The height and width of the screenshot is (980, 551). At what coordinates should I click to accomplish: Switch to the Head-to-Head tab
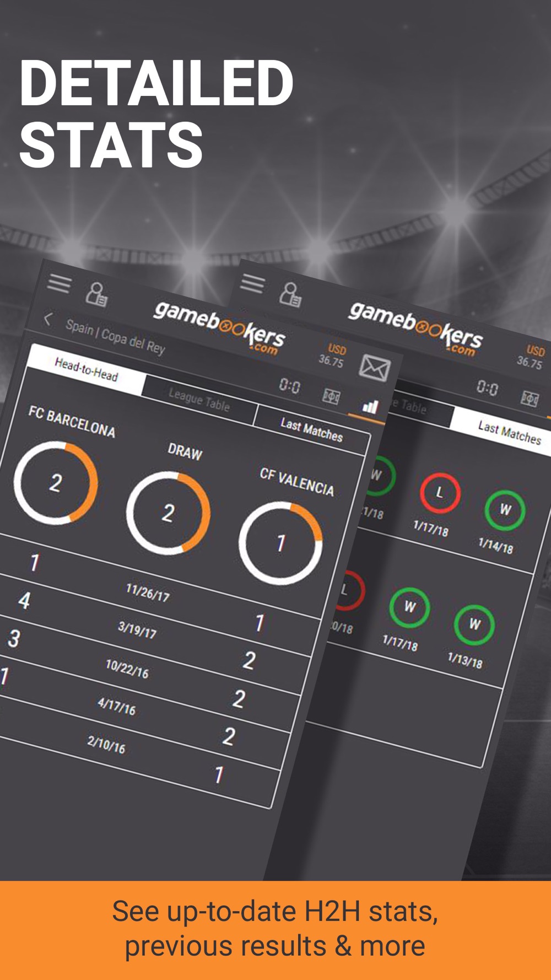point(87,369)
